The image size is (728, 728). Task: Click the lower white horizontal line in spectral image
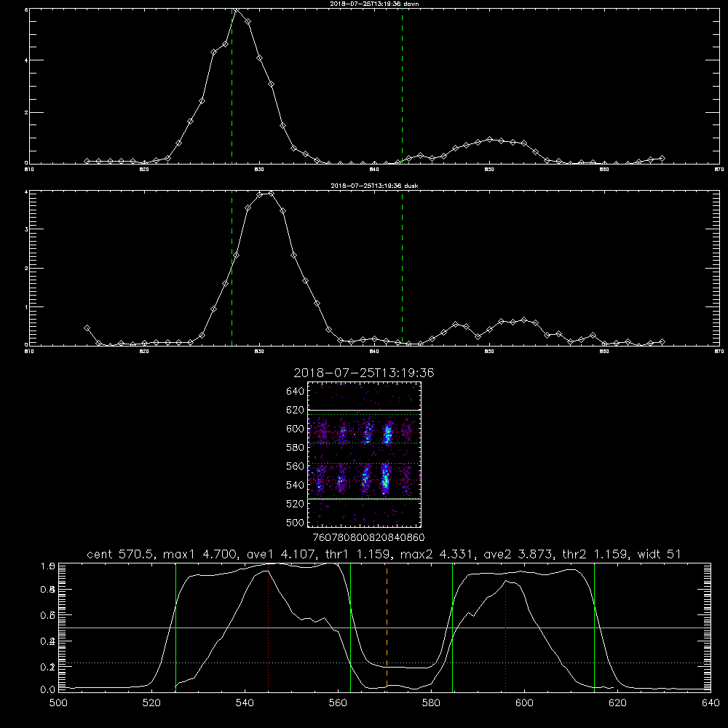[365, 499]
